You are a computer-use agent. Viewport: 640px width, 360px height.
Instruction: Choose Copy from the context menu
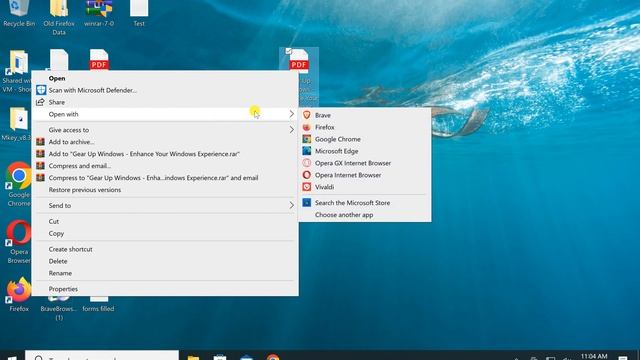165,233
